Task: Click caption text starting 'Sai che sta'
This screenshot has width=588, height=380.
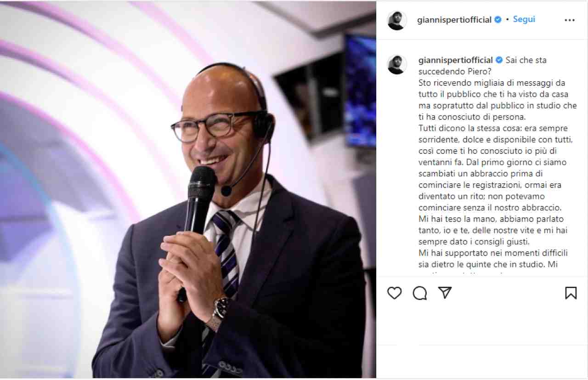Action: click(x=482, y=66)
